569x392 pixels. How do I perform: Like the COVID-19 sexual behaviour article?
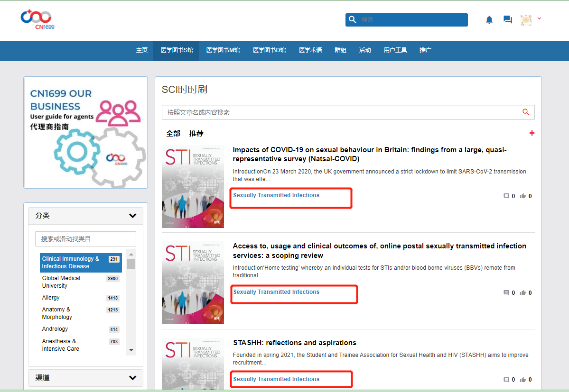(523, 196)
